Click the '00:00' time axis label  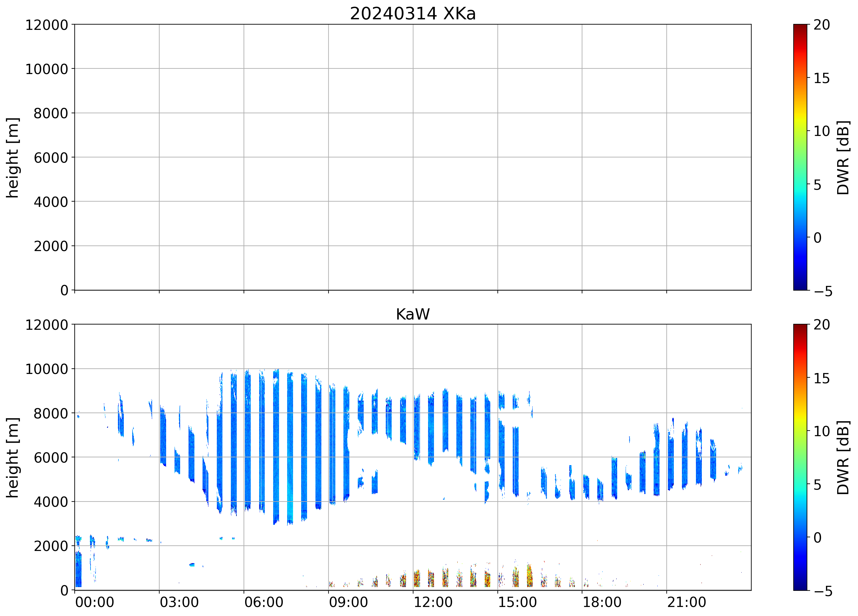click(95, 602)
